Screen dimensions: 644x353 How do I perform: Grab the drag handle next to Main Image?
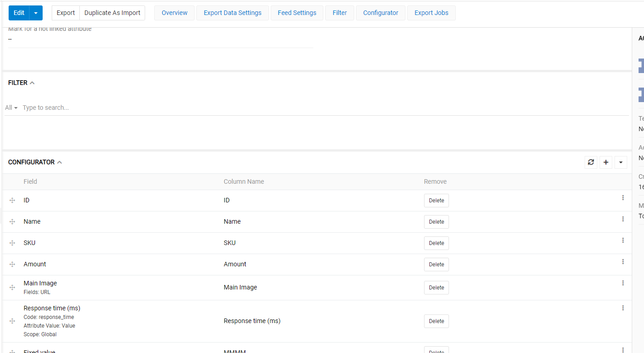12,287
